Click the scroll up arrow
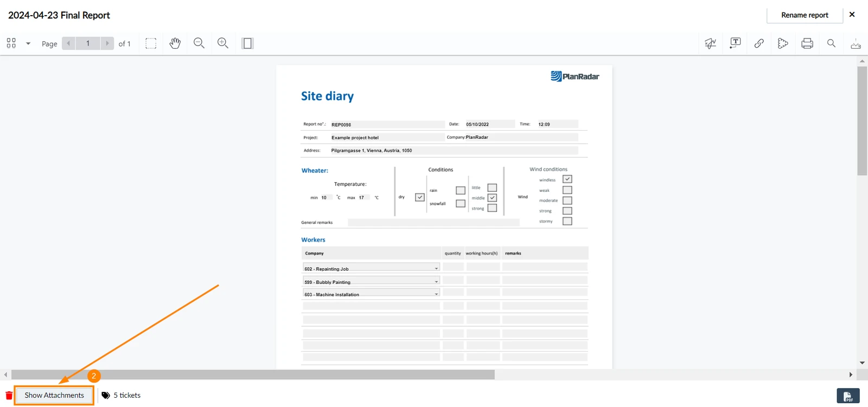Image resolution: width=868 pixels, height=407 pixels. (862, 61)
